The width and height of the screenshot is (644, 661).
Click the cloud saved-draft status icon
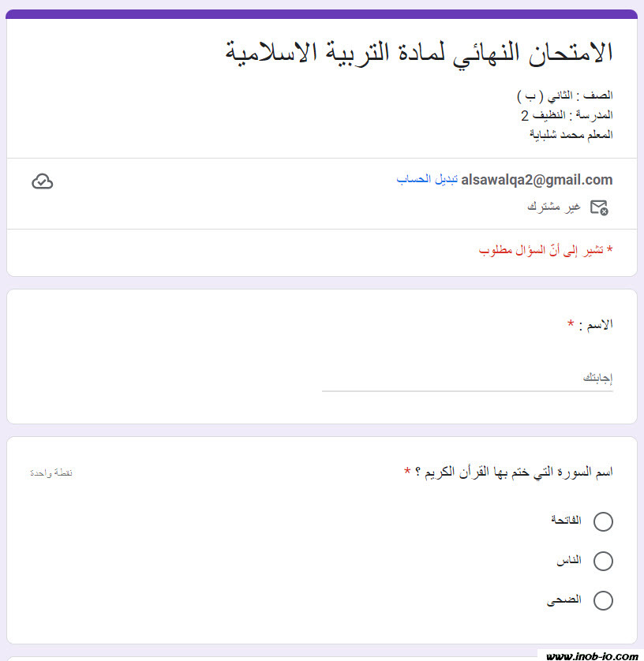pyautogui.click(x=43, y=182)
